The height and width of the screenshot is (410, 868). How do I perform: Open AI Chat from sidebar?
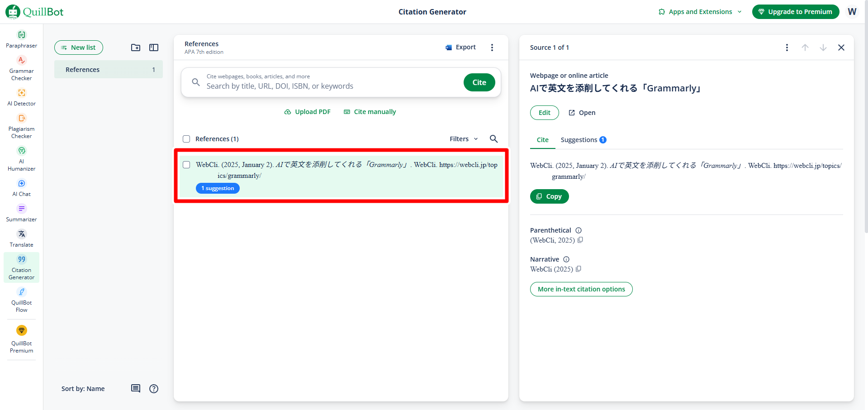coord(21,188)
